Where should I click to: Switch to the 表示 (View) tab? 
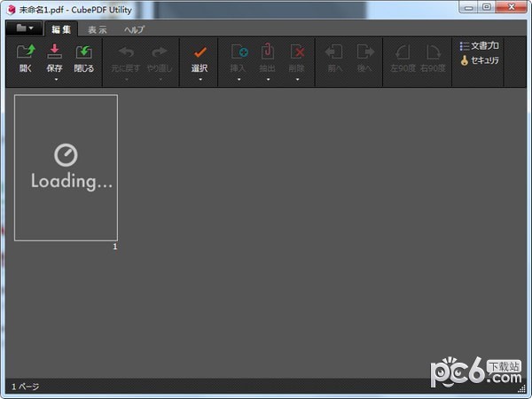click(x=98, y=30)
